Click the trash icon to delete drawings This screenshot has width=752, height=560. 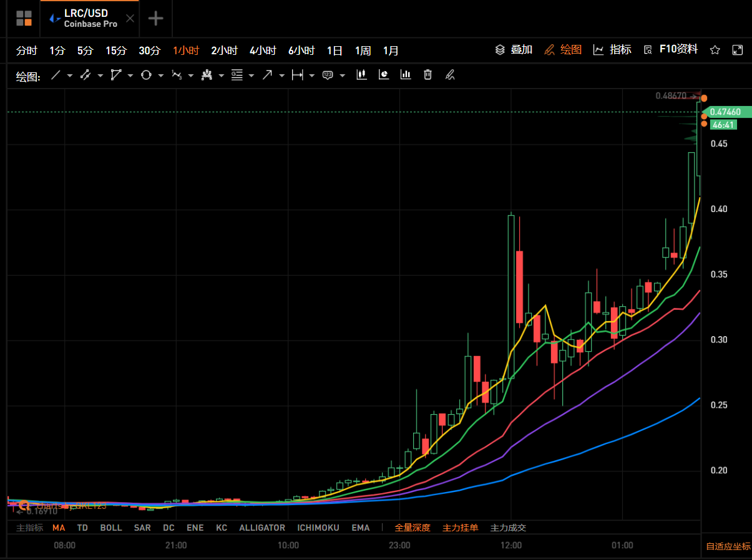(427, 75)
